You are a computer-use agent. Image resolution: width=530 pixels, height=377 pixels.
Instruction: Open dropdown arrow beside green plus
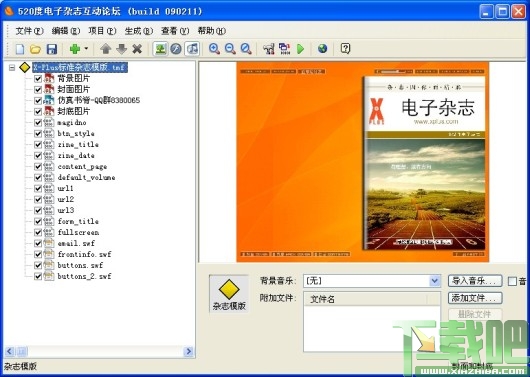tap(86, 49)
